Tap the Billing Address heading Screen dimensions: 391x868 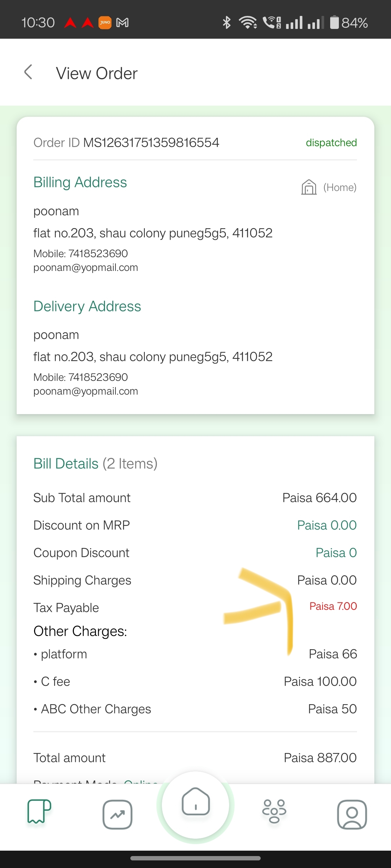80,182
